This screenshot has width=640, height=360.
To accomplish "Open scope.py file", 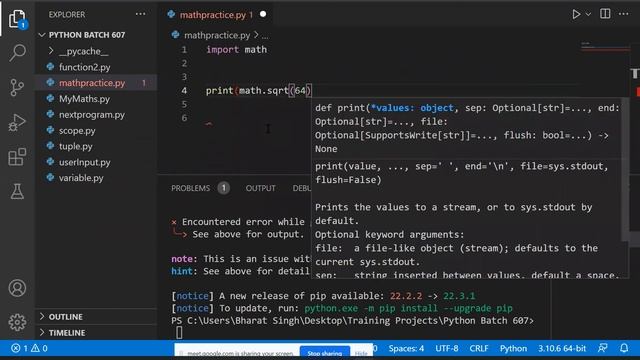I will coord(77,131).
